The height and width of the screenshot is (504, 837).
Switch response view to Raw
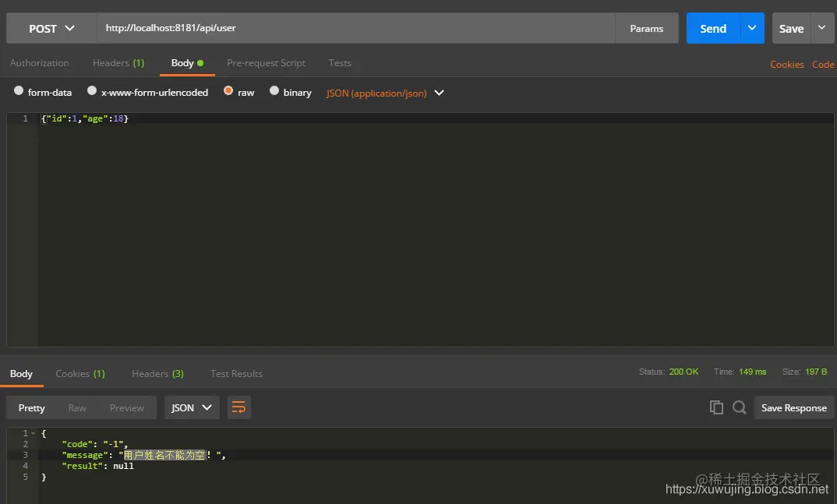coord(77,408)
